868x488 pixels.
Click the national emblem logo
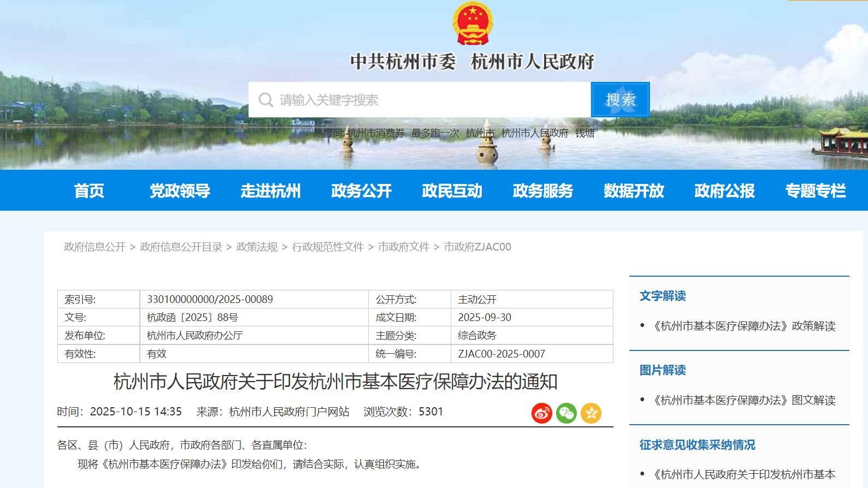[x=473, y=23]
